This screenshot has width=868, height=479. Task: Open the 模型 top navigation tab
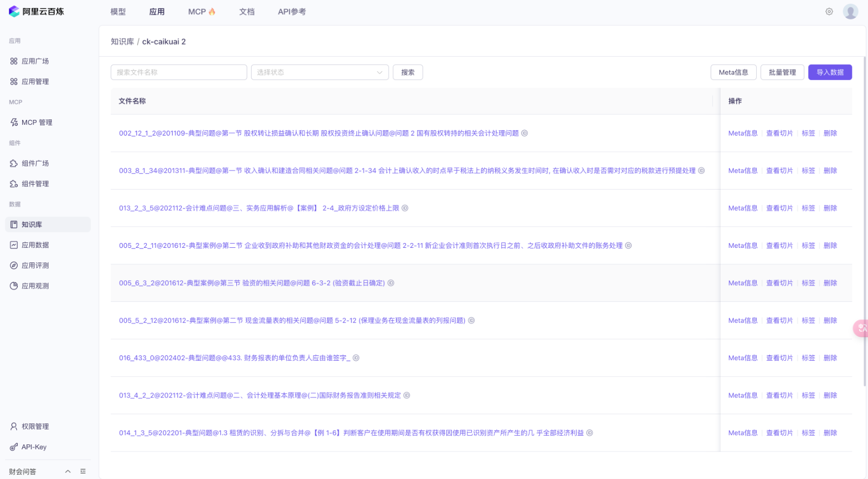(x=118, y=12)
